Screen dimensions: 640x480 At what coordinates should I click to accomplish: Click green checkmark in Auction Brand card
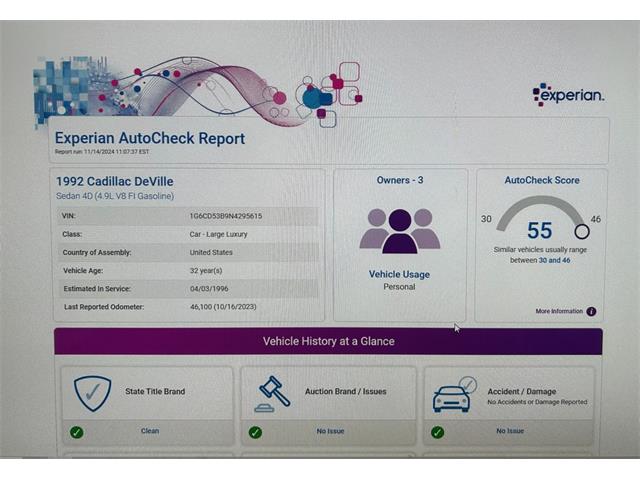[255, 432]
